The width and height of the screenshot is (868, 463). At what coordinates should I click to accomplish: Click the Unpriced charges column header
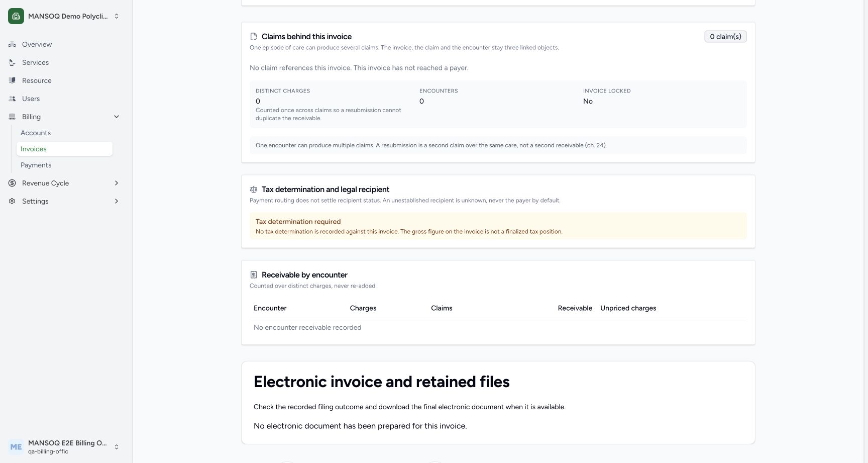(x=628, y=308)
